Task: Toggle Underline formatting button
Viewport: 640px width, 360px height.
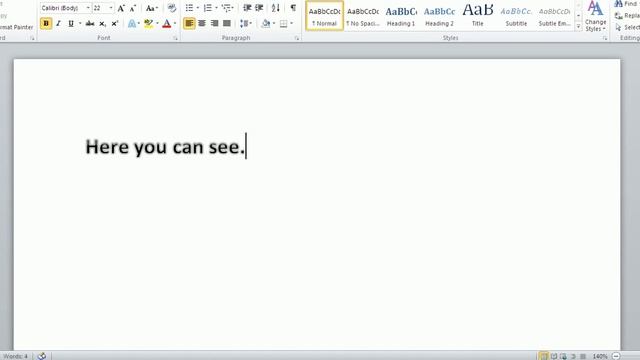Action: 71,24
